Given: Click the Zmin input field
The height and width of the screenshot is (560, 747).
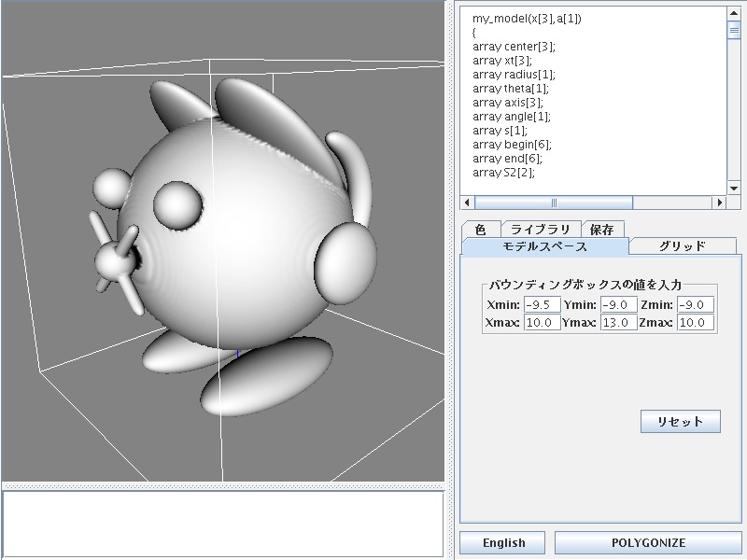Looking at the screenshot, I should pyautogui.click(x=696, y=305).
